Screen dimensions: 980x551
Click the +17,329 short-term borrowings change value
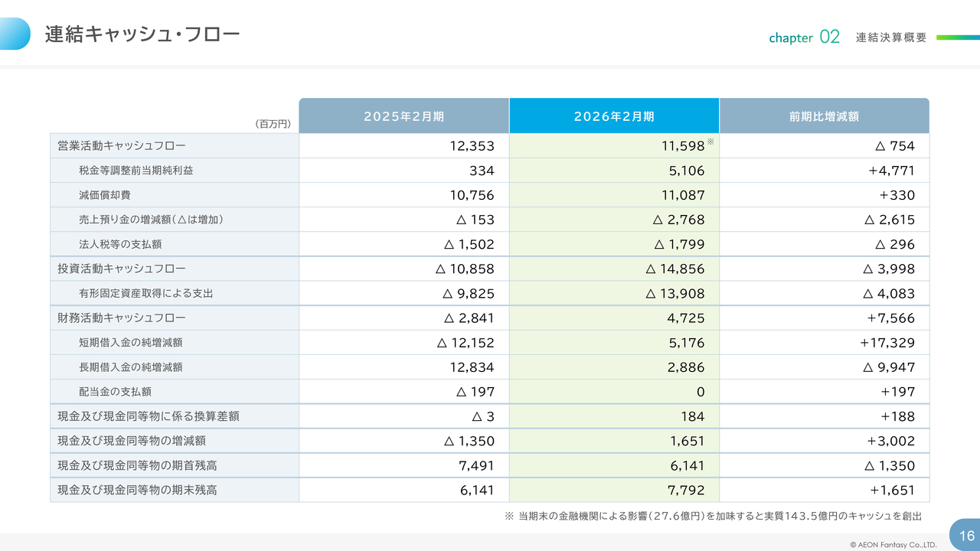point(887,343)
